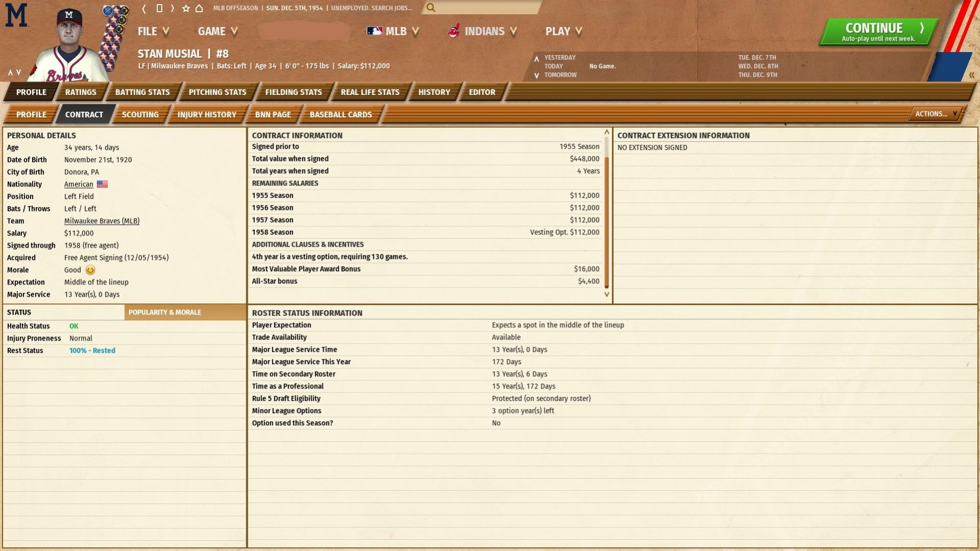Open the ACTIONS... dropdown
The height and width of the screenshot is (551, 980).
coord(936,114)
